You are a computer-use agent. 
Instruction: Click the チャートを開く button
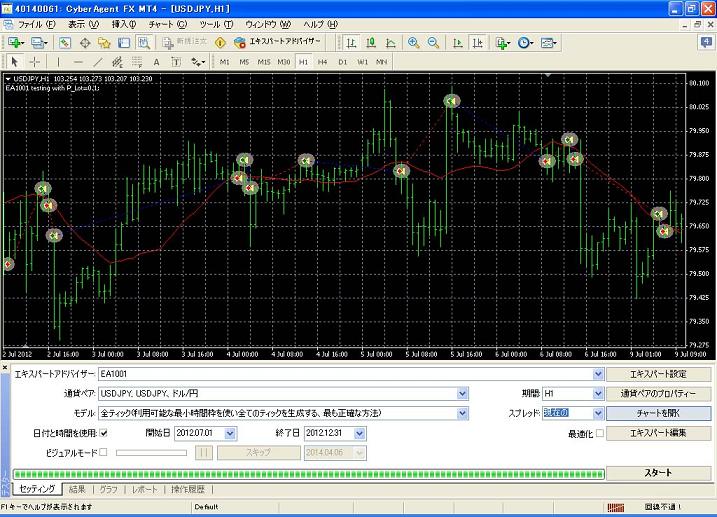coord(658,413)
